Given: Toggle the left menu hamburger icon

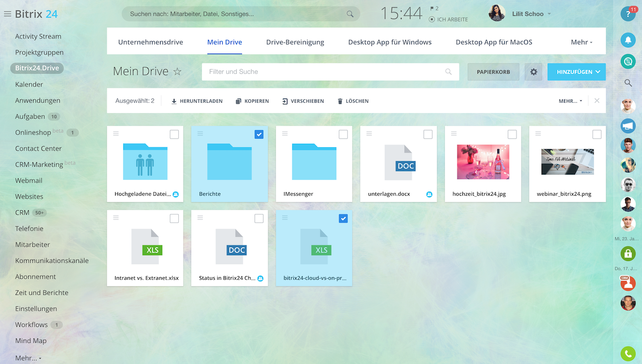Looking at the screenshot, I should pyautogui.click(x=7, y=14).
